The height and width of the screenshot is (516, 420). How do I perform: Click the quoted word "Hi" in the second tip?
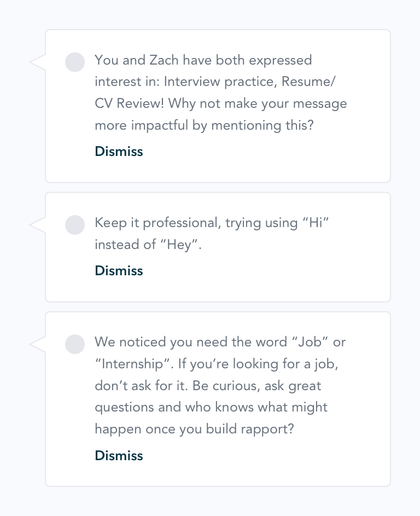tap(316, 223)
